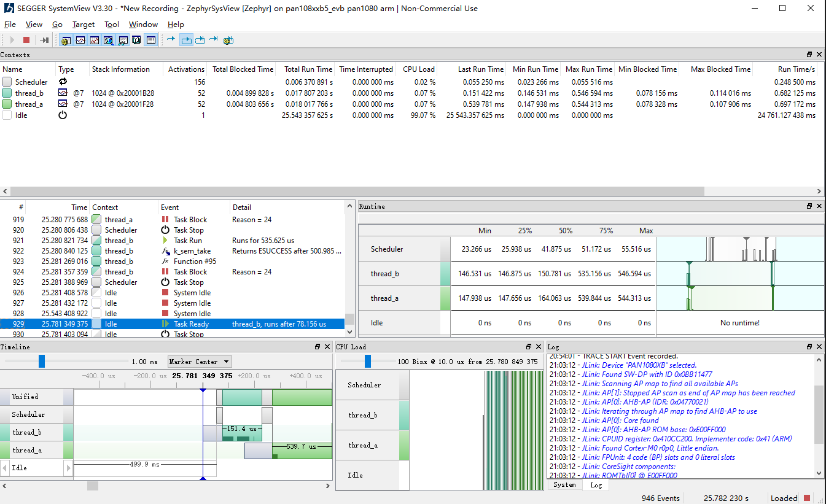826x504 pixels.
Task: Open the Go menu
Action: 57,25
